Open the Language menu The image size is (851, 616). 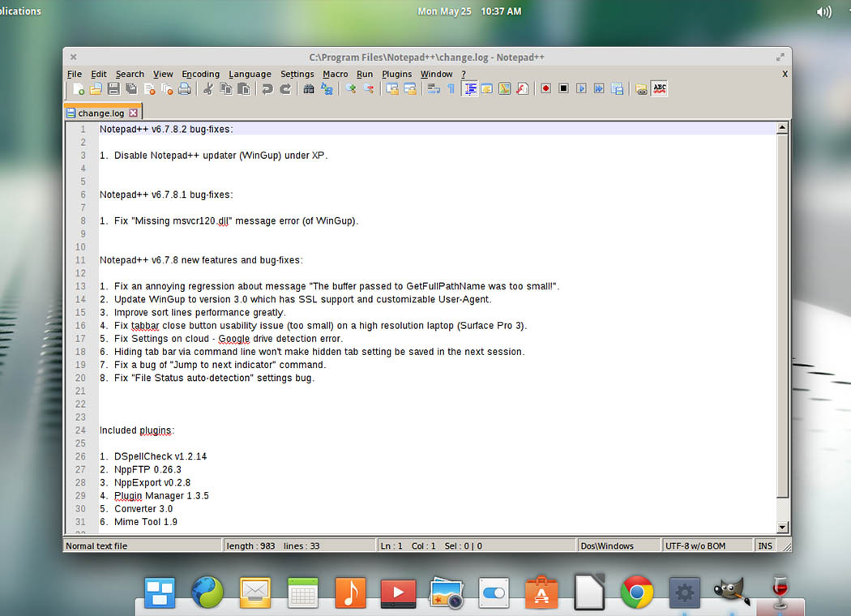pos(250,74)
